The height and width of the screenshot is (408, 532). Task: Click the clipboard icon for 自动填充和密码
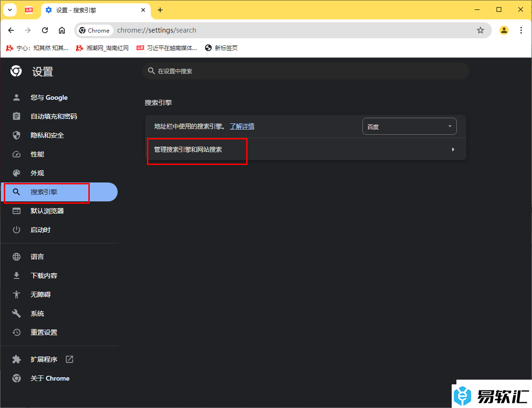16,116
